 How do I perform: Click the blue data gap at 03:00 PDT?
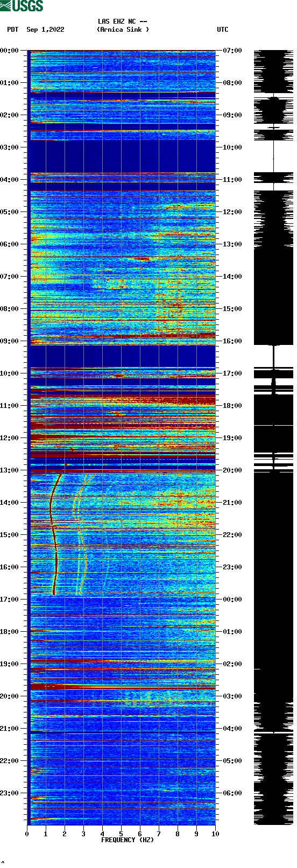tap(122, 156)
